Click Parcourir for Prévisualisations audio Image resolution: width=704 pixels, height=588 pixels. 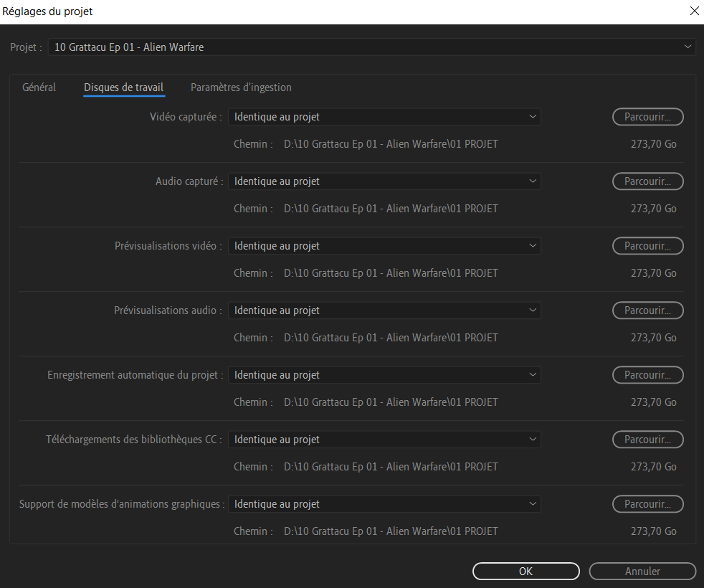click(647, 310)
